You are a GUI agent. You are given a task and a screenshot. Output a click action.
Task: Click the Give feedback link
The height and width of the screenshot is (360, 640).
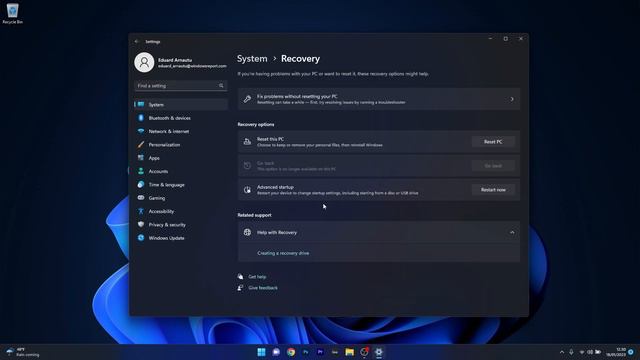[x=263, y=288]
